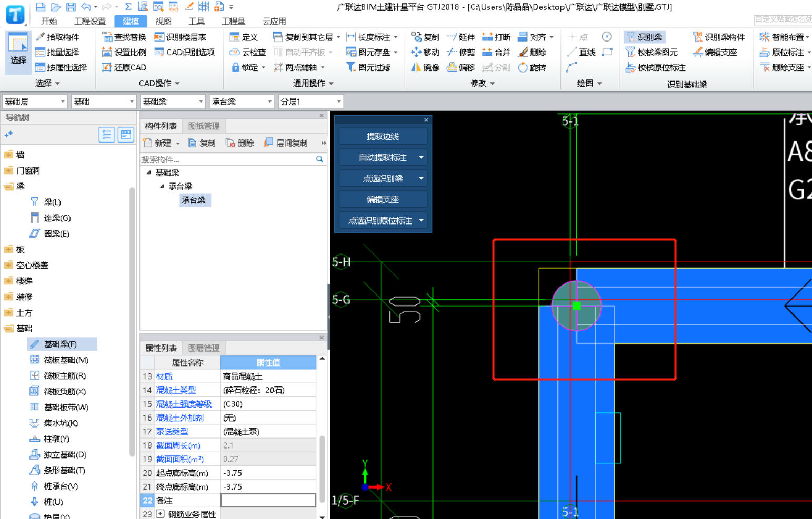The image size is (812, 519).
Task: Open the 基础梁 component type dropdown
Action: tap(173, 101)
